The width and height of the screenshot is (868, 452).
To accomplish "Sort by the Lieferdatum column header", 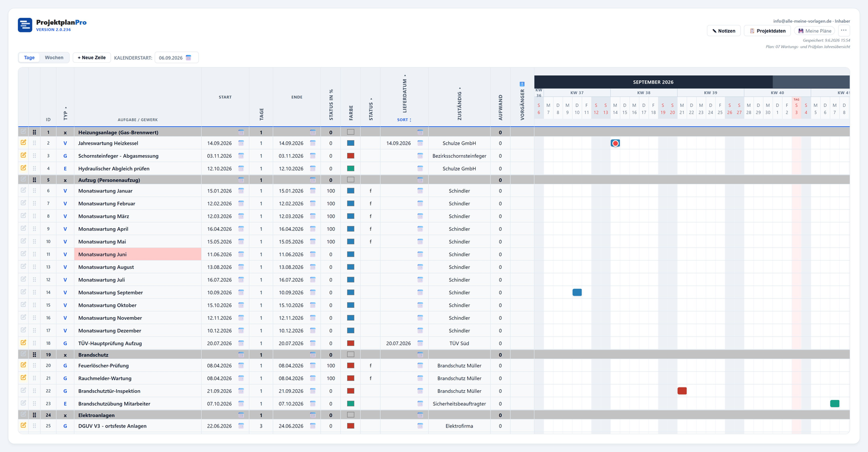I will click(x=405, y=94).
